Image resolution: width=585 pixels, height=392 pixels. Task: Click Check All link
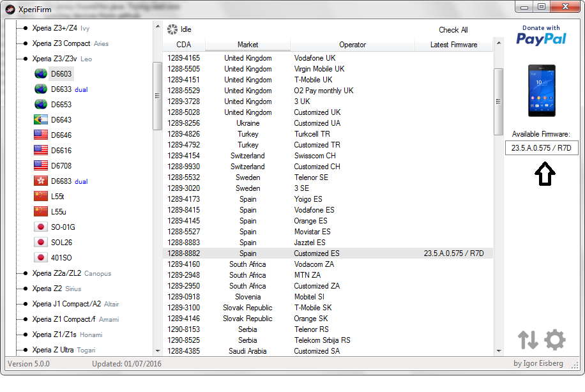tap(453, 30)
